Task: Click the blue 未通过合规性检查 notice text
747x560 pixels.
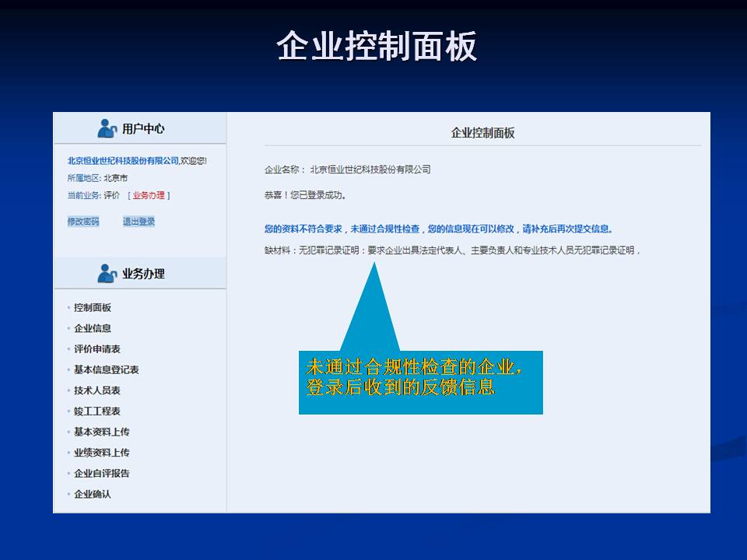Action: [x=438, y=229]
